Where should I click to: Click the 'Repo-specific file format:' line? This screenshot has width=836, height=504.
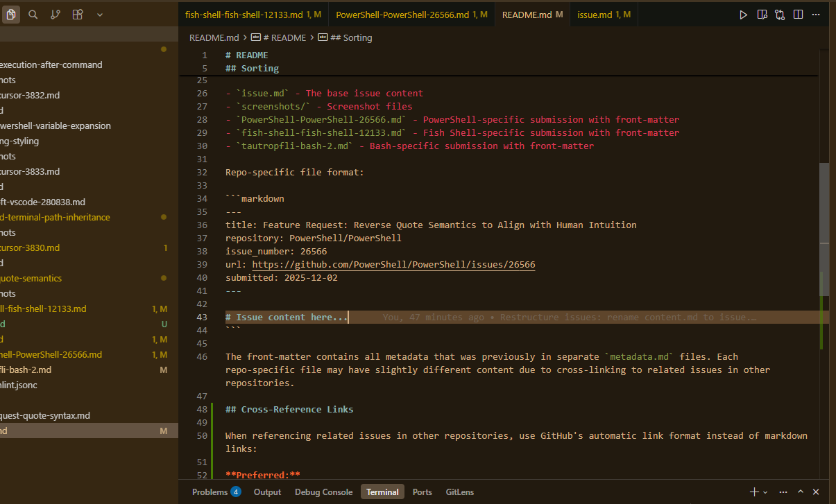coord(294,172)
